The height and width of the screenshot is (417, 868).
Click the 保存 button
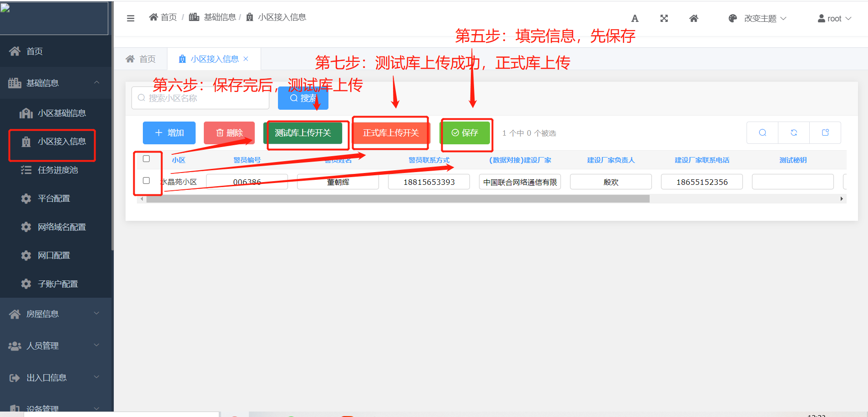pyautogui.click(x=466, y=133)
